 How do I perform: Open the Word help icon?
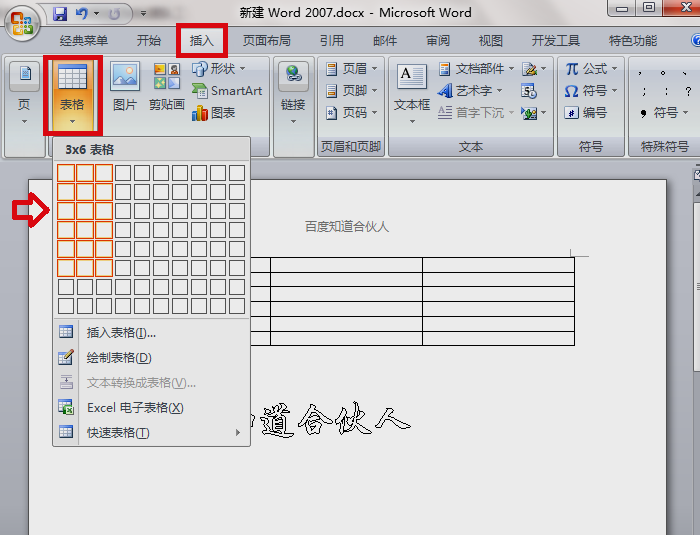(696, 40)
